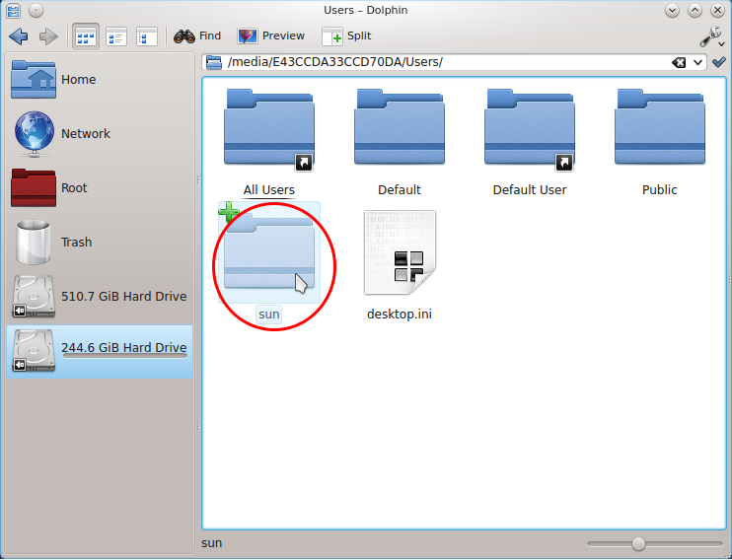
Task: Open Find with the binoculars icon
Action: click(x=197, y=35)
